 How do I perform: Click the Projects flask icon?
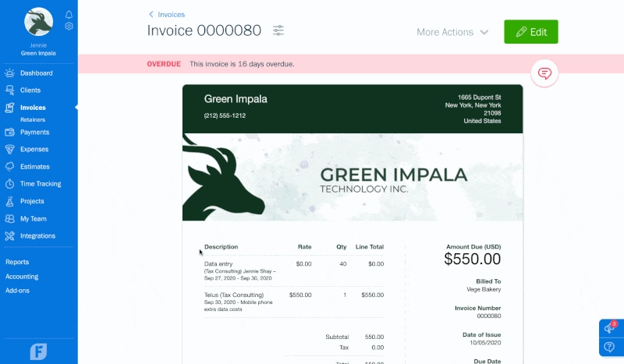[9, 201]
